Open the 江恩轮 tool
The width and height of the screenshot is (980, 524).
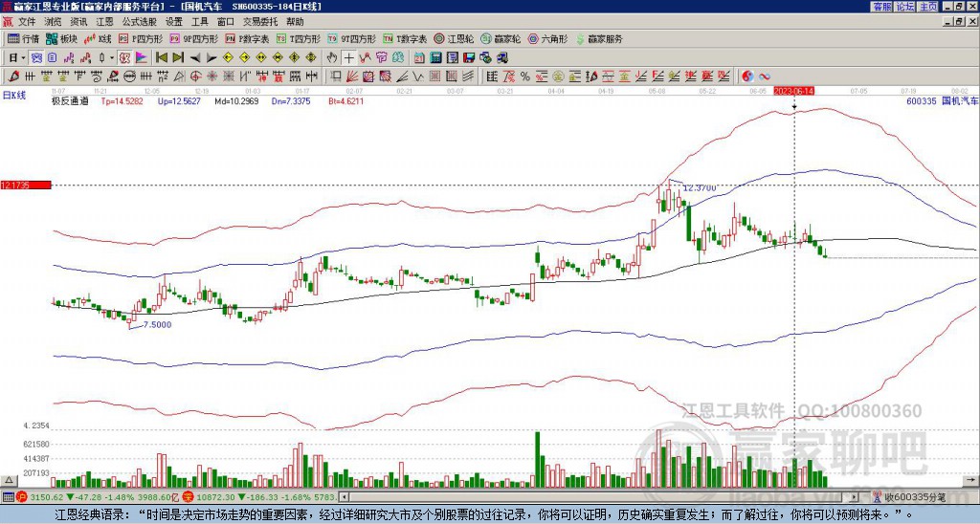pos(454,38)
